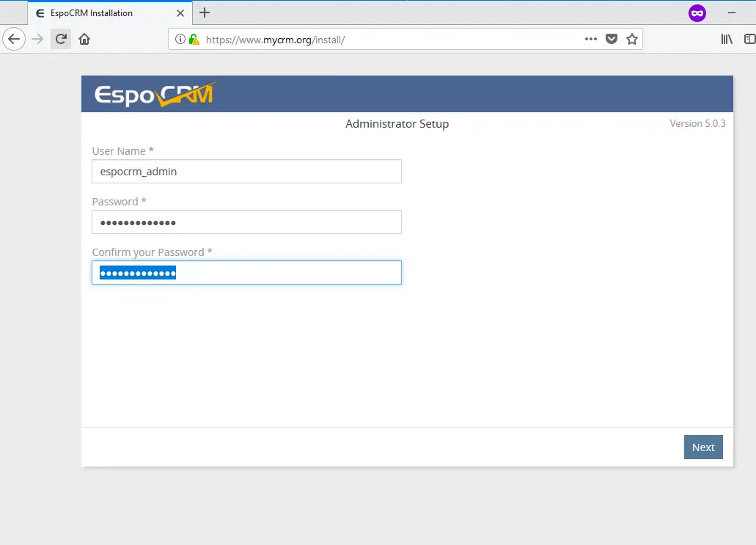Image resolution: width=756 pixels, height=545 pixels.
Task: Open the browser home page icon
Action: (84, 39)
